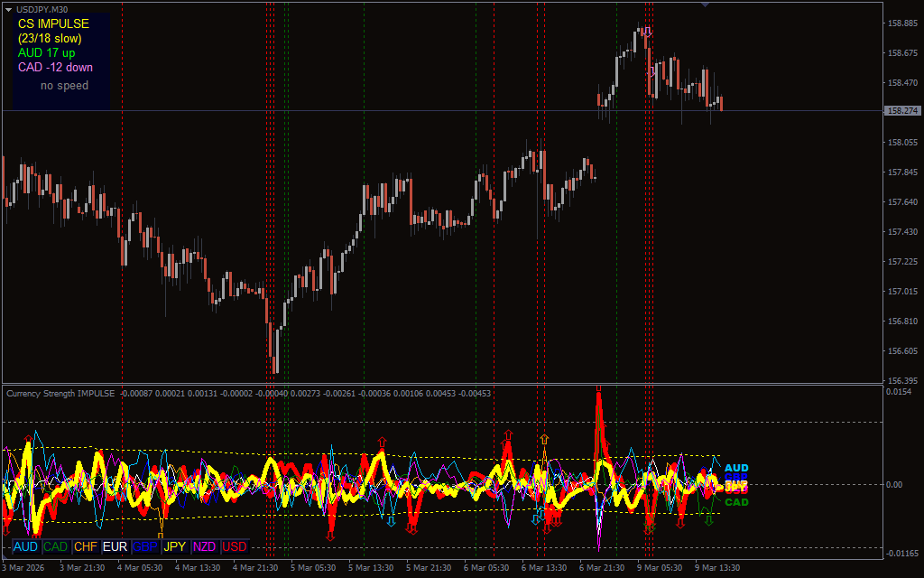Select the current price label 158.274

(x=902, y=111)
